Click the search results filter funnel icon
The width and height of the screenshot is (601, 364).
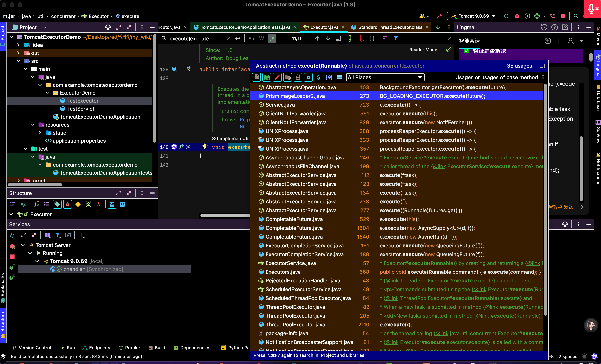[396, 39]
